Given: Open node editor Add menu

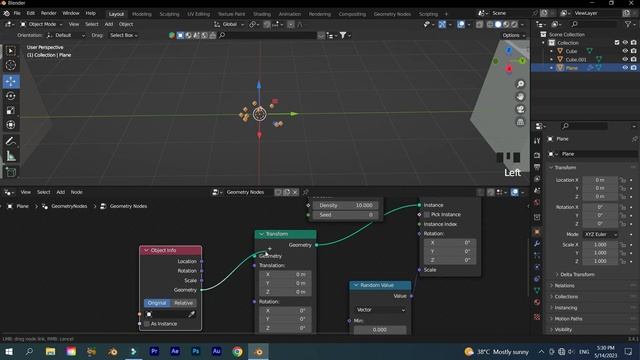Looking at the screenshot, I should [x=60, y=192].
